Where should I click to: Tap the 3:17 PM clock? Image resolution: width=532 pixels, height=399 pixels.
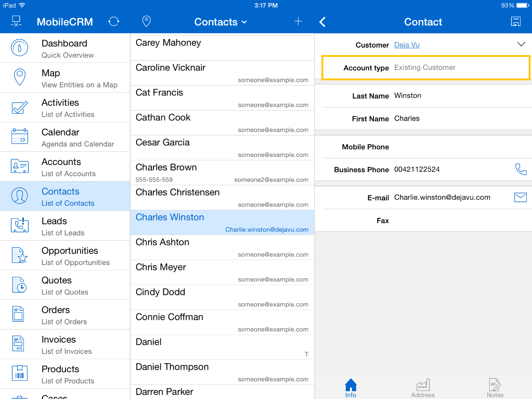(266, 5)
